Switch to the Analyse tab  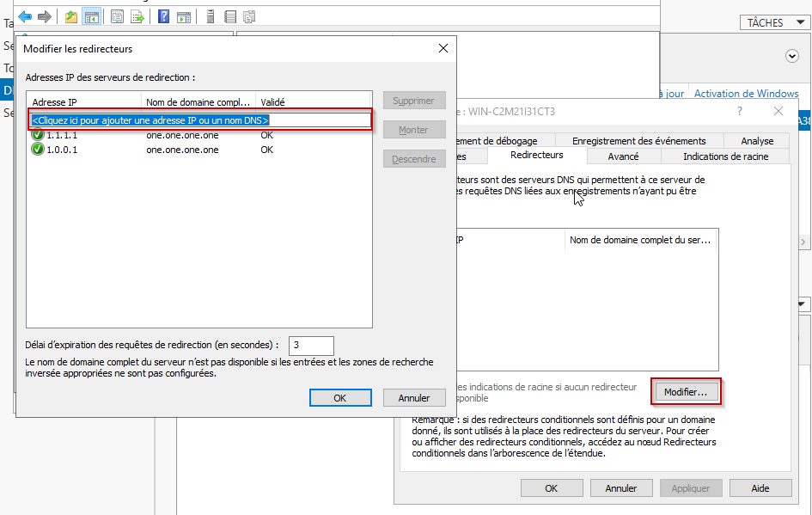(x=757, y=141)
